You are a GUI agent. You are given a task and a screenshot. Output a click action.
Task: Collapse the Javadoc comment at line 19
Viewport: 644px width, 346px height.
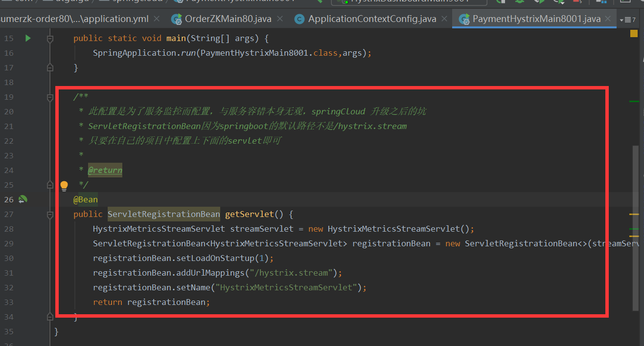(x=50, y=97)
